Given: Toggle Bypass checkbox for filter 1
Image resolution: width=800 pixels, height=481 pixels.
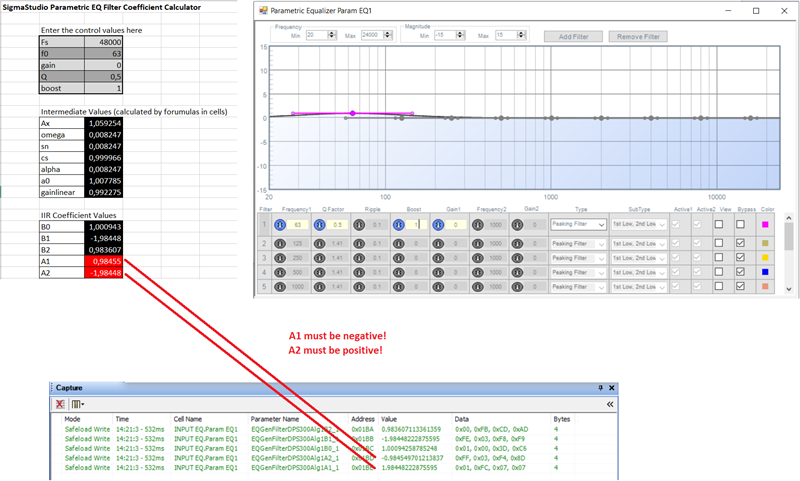Looking at the screenshot, I should click(740, 224).
